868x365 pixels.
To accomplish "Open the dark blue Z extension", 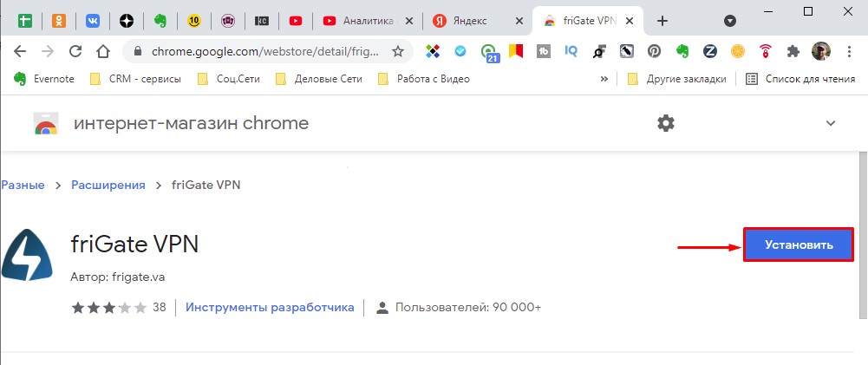I will [x=710, y=51].
